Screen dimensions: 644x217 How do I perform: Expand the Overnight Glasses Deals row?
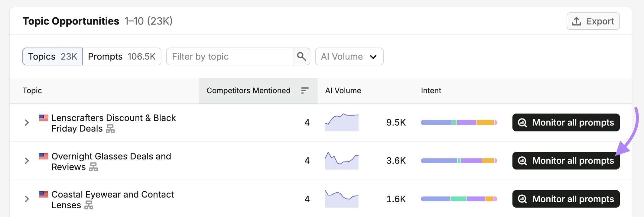[x=27, y=161]
